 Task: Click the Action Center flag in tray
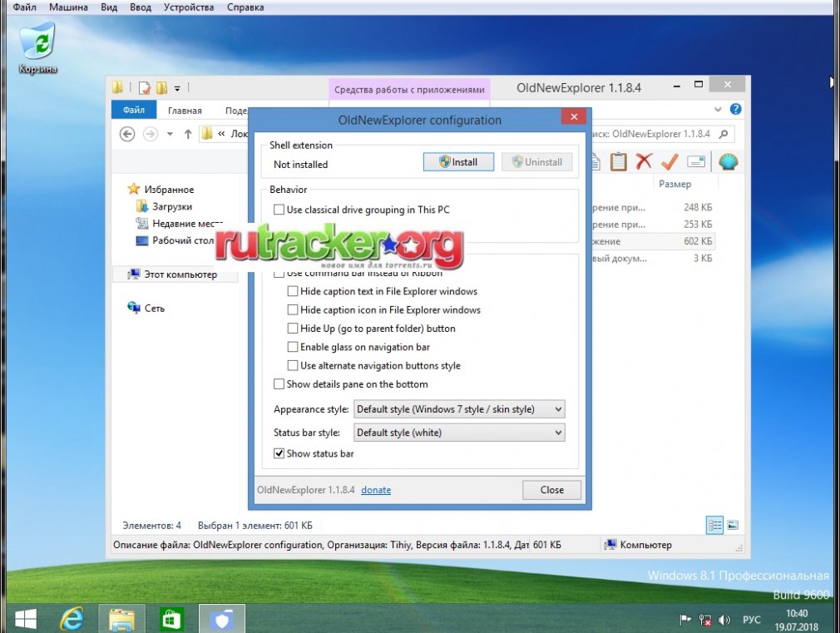click(685, 621)
